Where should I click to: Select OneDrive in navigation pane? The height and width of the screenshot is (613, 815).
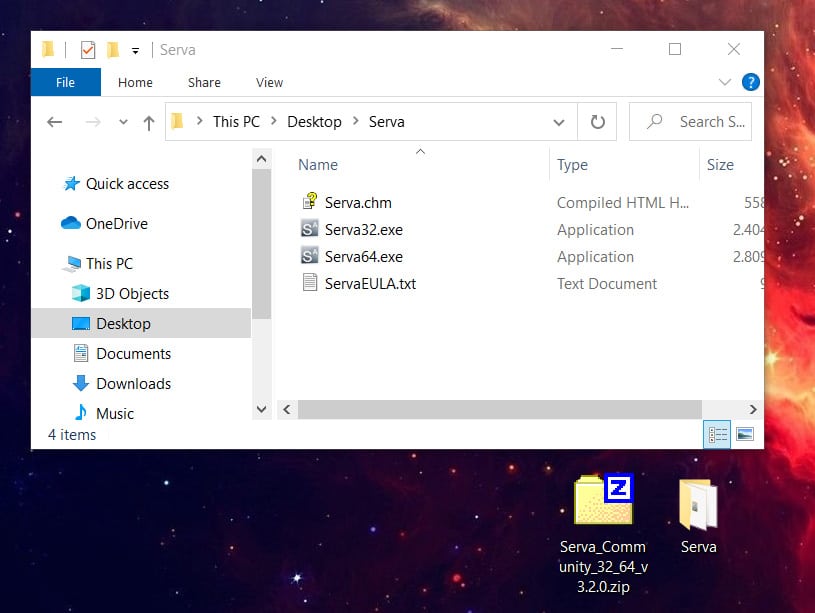(117, 224)
